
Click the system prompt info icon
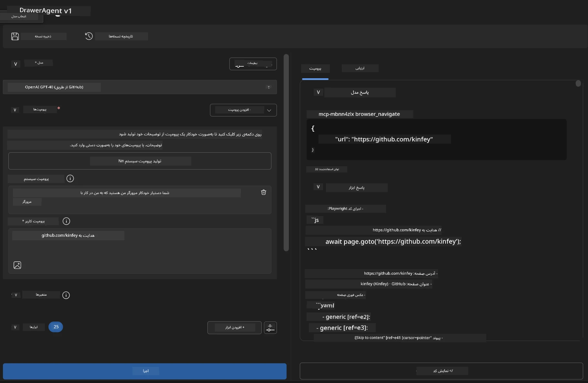tap(70, 179)
